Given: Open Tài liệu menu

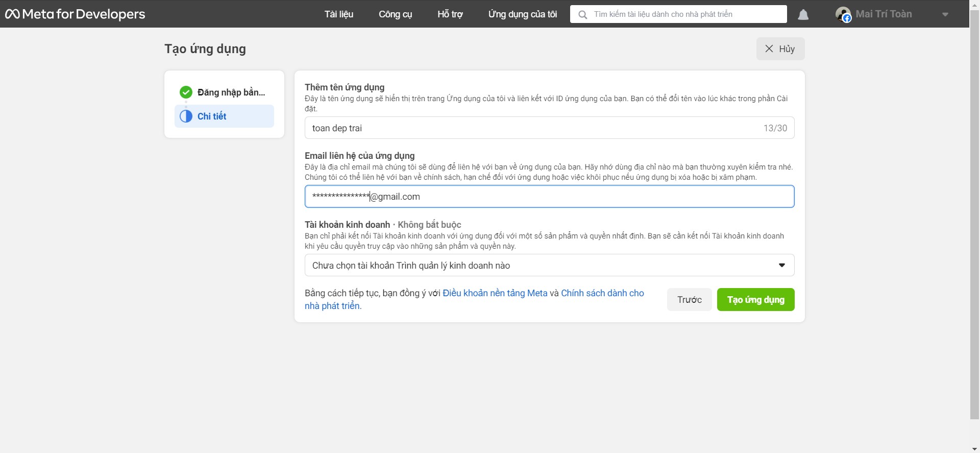Looking at the screenshot, I should (x=339, y=14).
